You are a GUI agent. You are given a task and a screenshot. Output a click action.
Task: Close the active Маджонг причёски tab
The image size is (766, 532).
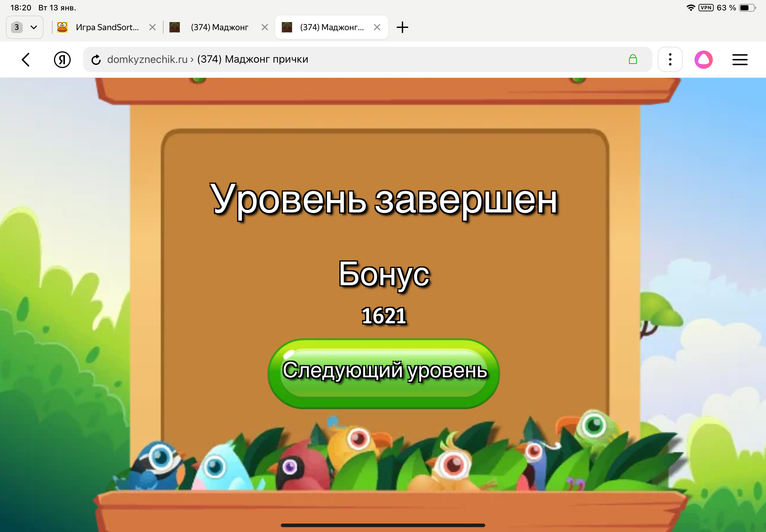[x=377, y=27]
